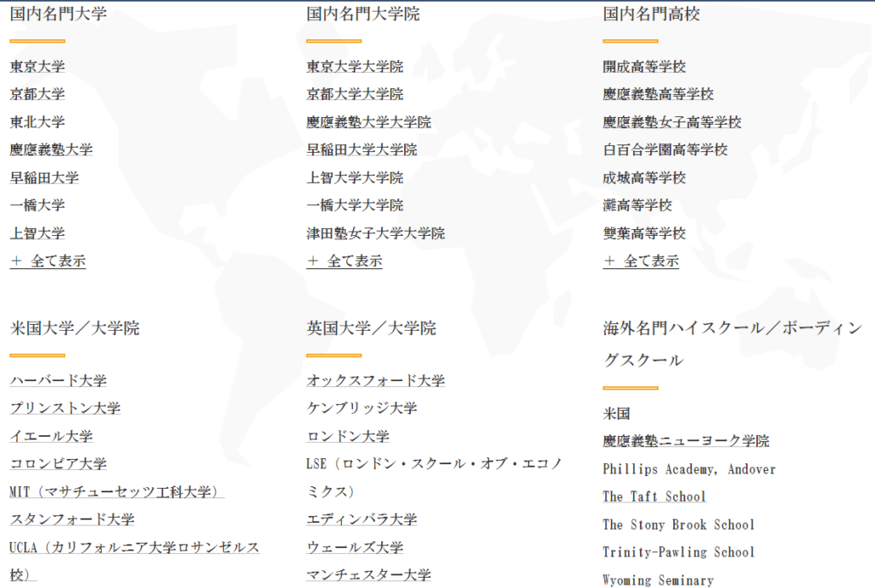Click the 国内名門高校 heading
Image resolution: width=875 pixels, height=588 pixels.
(x=651, y=14)
